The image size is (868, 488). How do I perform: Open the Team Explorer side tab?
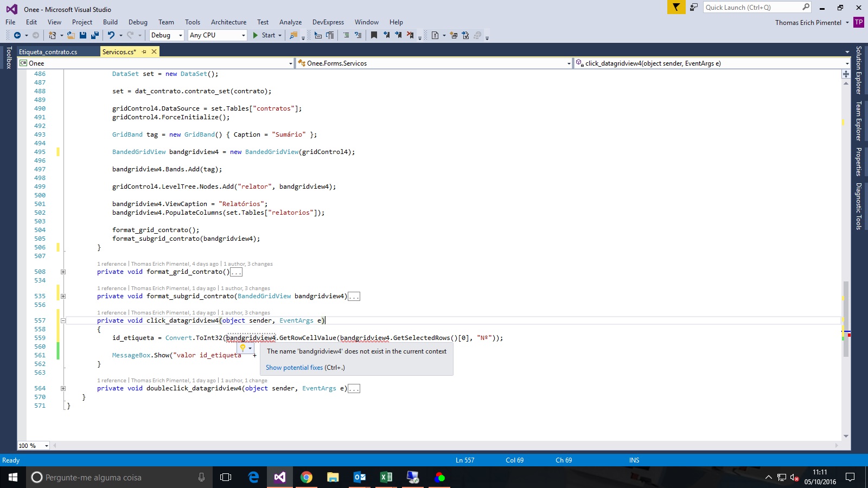[x=859, y=121]
